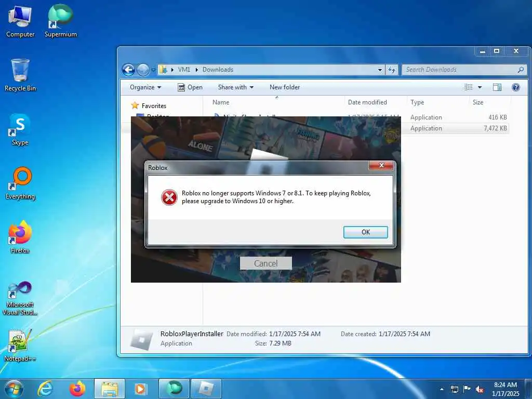Click Open in the Explorer toolbar

coord(190,87)
